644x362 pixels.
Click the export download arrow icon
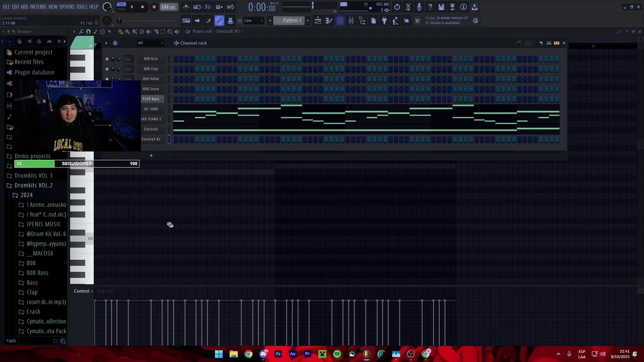coord(474,7)
